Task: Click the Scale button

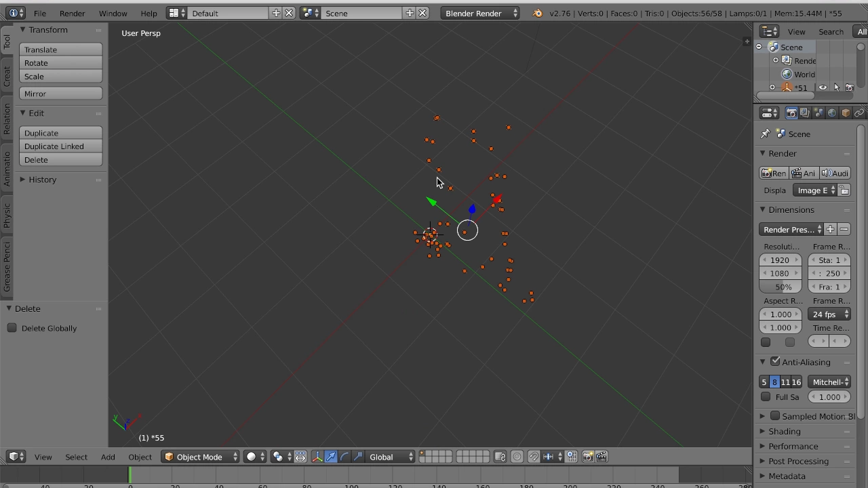Action: click(x=61, y=77)
